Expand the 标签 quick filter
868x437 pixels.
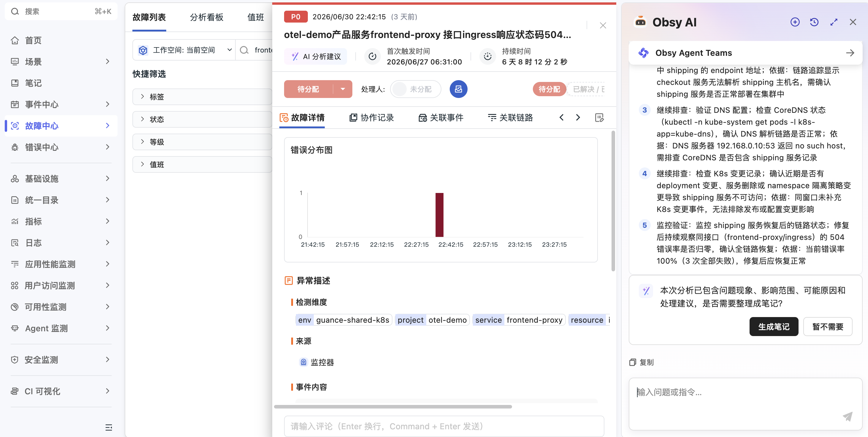202,97
